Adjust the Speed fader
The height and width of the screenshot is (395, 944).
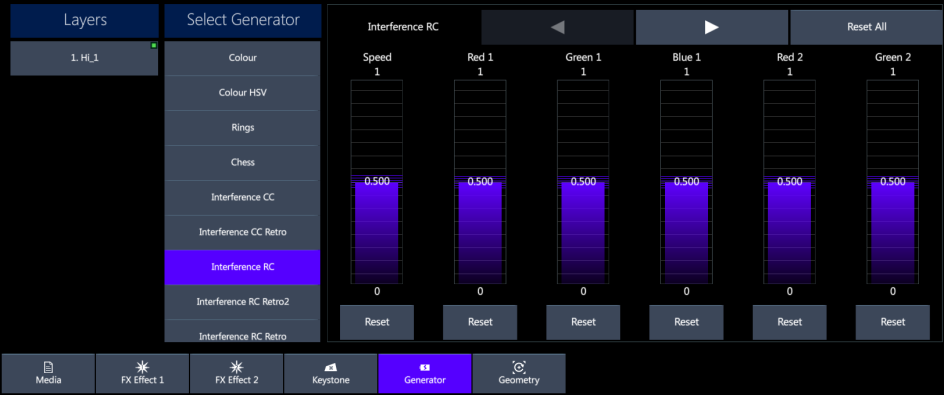[x=377, y=182]
